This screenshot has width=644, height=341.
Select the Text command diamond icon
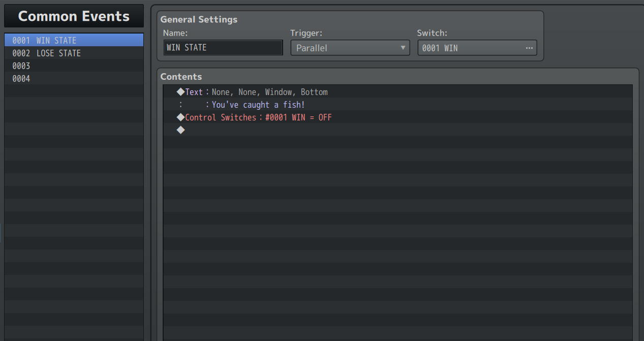click(180, 92)
